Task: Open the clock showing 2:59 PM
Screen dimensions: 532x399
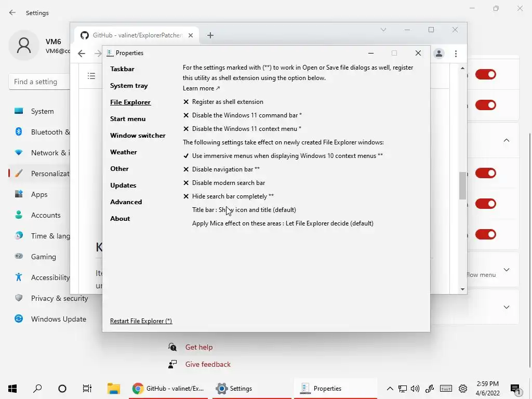Action: tap(487, 388)
